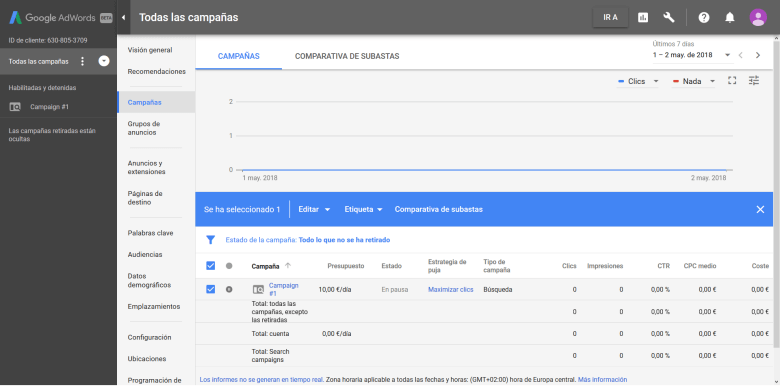The image size is (780, 392).
Task: Click the filter funnel icon
Action: tap(210, 240)
